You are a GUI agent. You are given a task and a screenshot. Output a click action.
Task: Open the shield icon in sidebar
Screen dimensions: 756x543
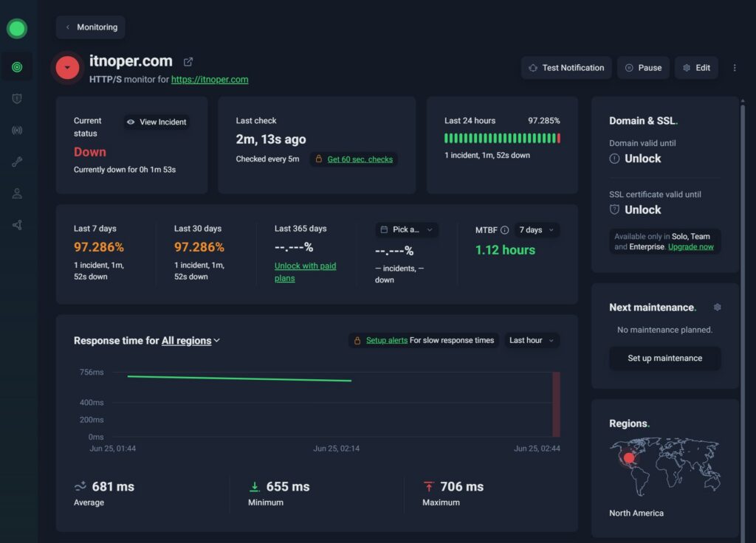click(x=17, y=99)
